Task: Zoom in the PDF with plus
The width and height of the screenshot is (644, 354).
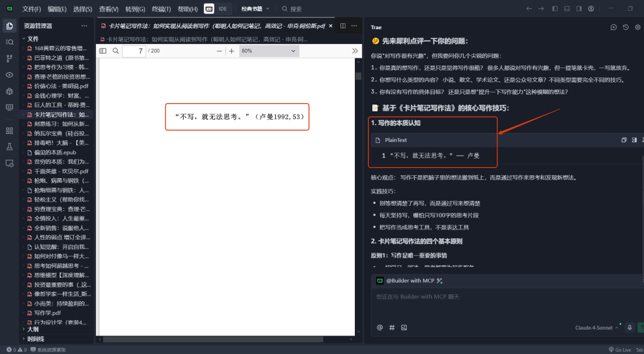Action: 231,51
